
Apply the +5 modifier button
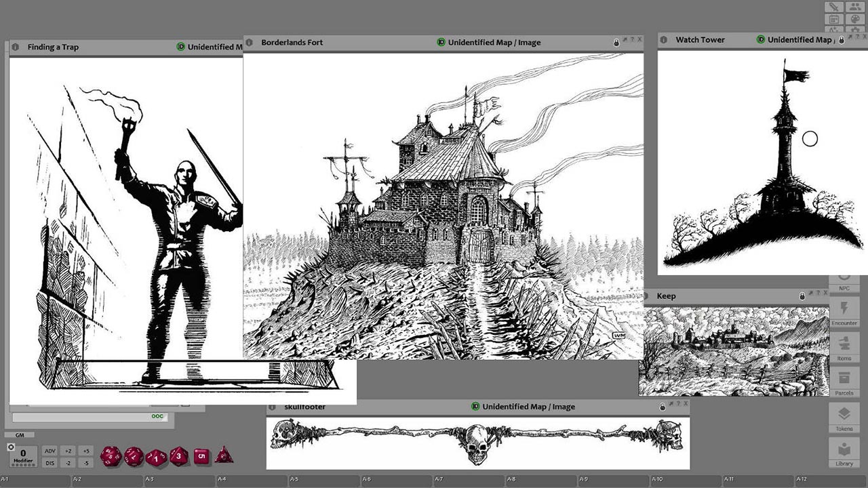point(85,451)
